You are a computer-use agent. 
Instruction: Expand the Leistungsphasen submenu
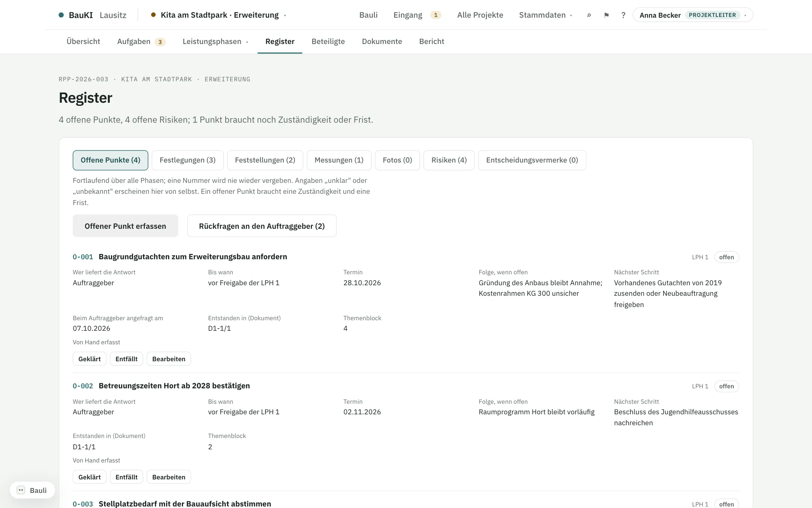pyautogui.click(x=215, y=41)
